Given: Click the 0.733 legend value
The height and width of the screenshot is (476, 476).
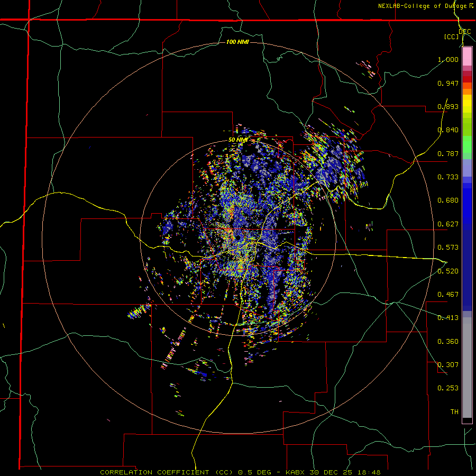Looking at the screenshot, I should tap(448, 177).
